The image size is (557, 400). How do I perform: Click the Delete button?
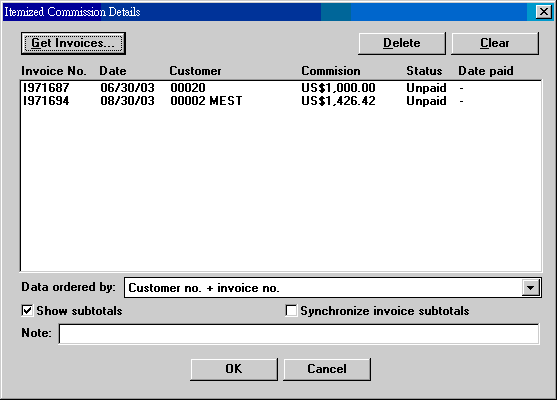click(x=402, y=43)
